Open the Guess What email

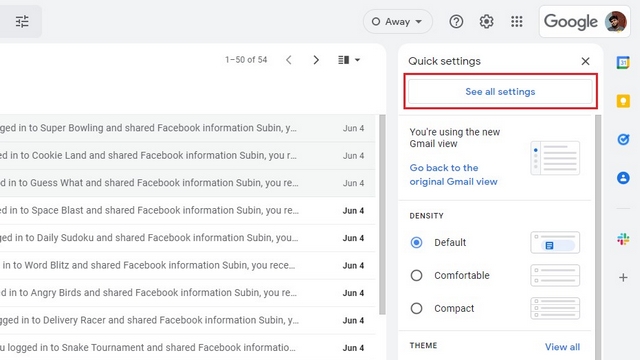(x=187, y=183)
